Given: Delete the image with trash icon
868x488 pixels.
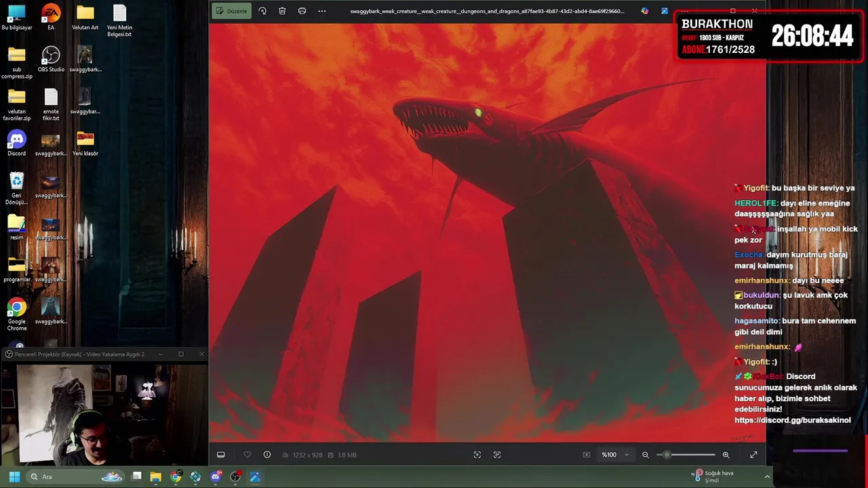Looking at the screenshot, I should 282,11.
